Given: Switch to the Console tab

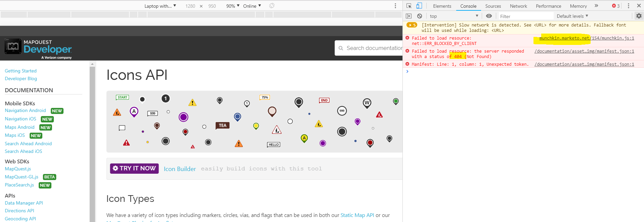Looking at the screenshot, I should (x=468, y=6).
